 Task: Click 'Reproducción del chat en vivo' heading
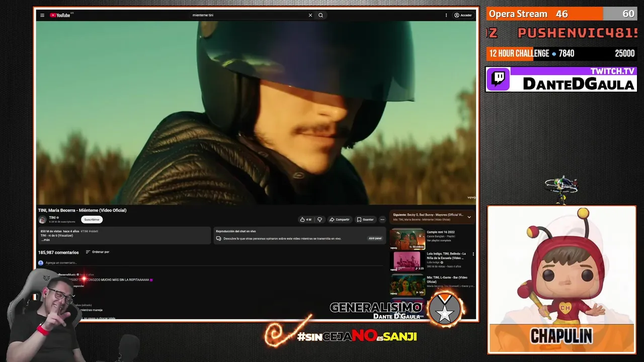[236, 231]
